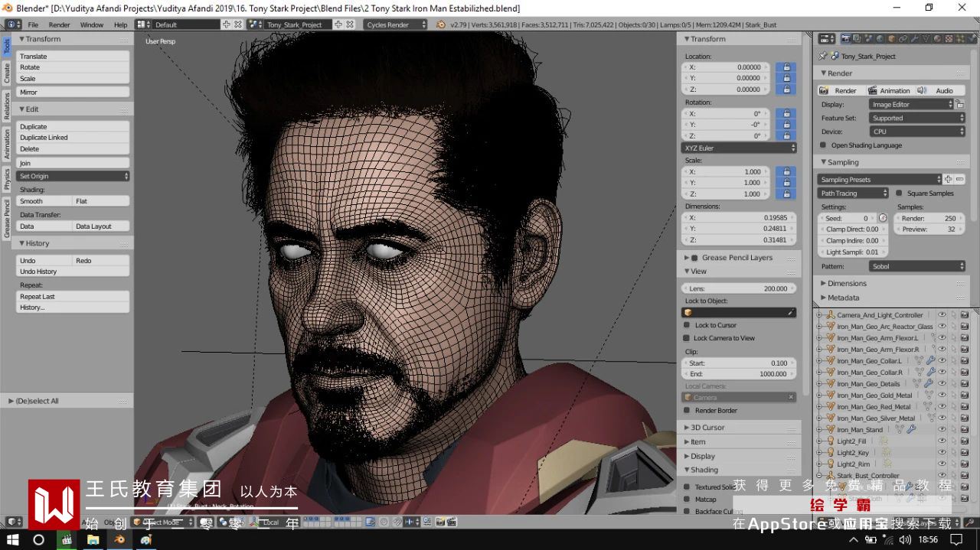Click the wrench icon on Iron_Man_Stand row
The image size is (980, 550).
pyautogui.click(x=911, y=430)
